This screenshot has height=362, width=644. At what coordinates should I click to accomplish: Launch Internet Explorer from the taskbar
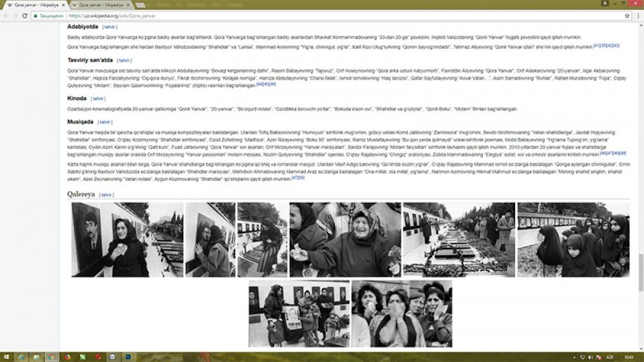pos(22,356)
